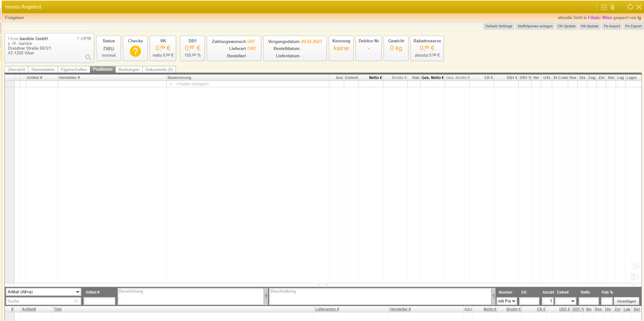Click the Artikel # input field
This screenshot has height=321, width=644.
[x=99, y=301]
